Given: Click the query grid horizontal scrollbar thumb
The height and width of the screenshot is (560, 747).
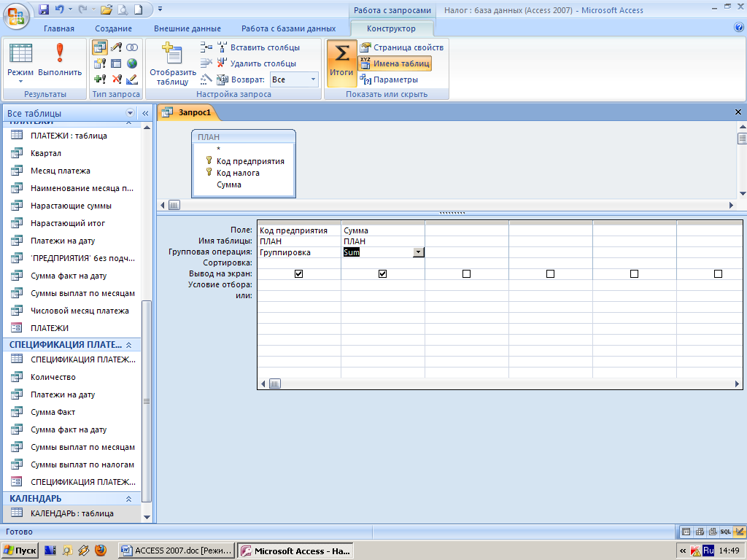Looking at the screenshot, I should click(x=275, y=384).
